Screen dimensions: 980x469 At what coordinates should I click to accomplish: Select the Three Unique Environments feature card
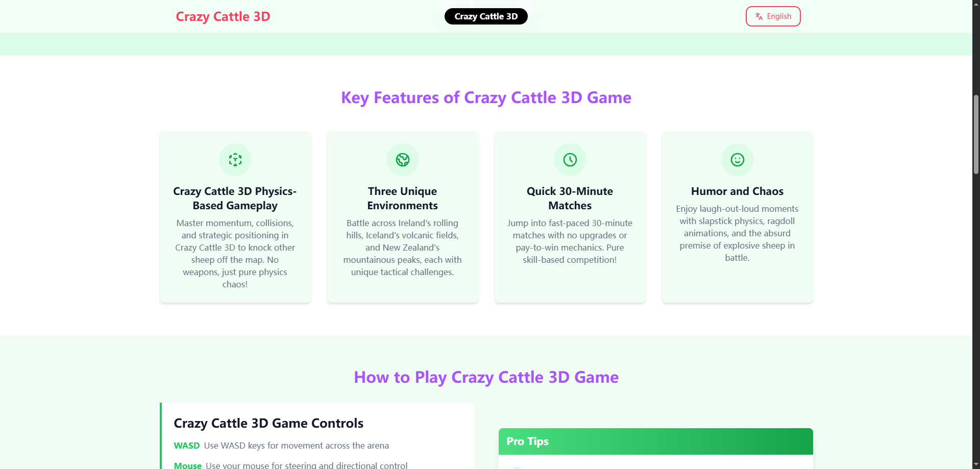pos(402,216)
